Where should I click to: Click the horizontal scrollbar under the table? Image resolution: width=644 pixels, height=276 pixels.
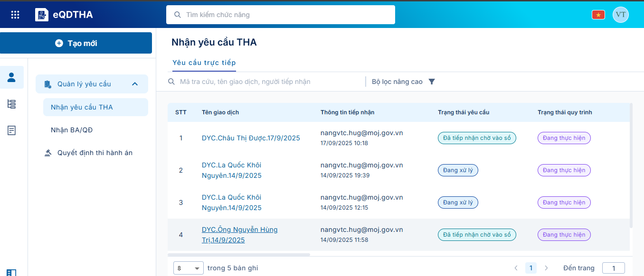tap(239, 255)
